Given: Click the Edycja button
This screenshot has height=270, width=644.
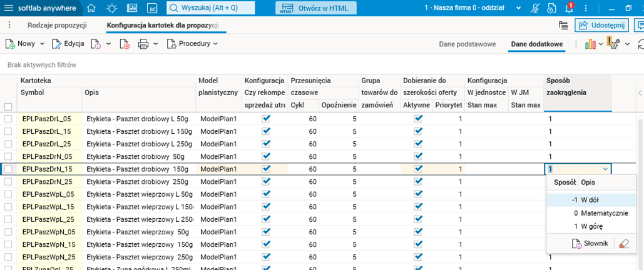Looking at the screenshot, I should (x=68, y=44).
